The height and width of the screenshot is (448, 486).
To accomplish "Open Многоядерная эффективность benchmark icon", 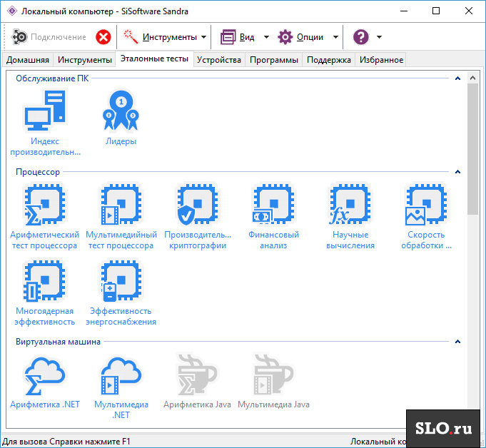I will click(x=45, y=281).
